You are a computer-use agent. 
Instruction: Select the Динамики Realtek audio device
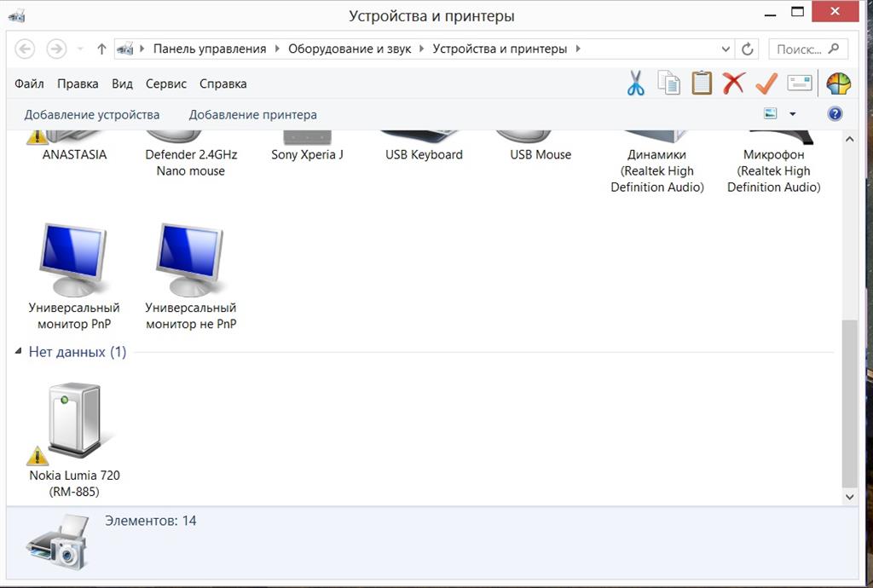click(x=657, y=163)
